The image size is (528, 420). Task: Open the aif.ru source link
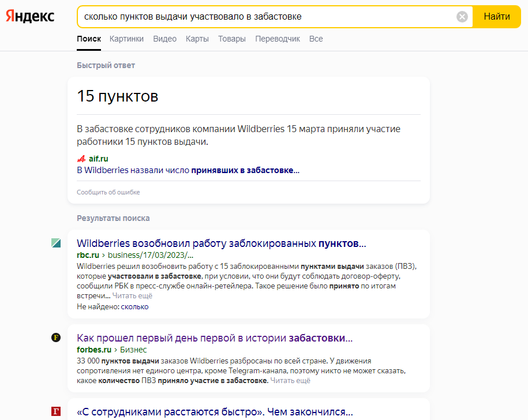pyautogui.click(x=98, y=159)
